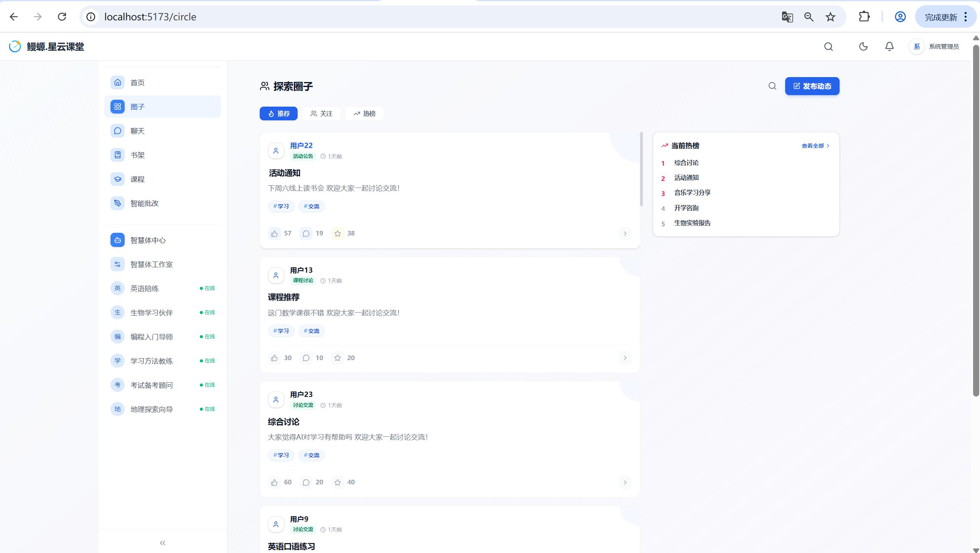Click the 用户9 avatar icon

276,524
